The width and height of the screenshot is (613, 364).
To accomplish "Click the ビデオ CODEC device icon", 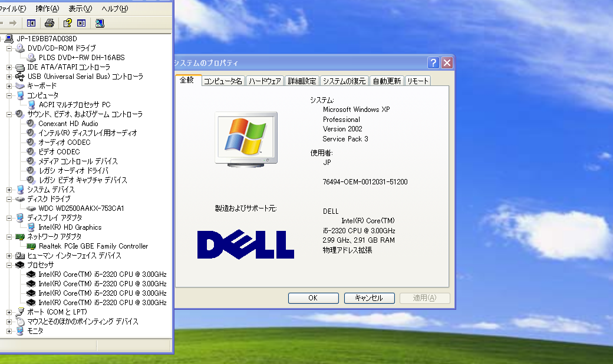I will tap(31, 151).
